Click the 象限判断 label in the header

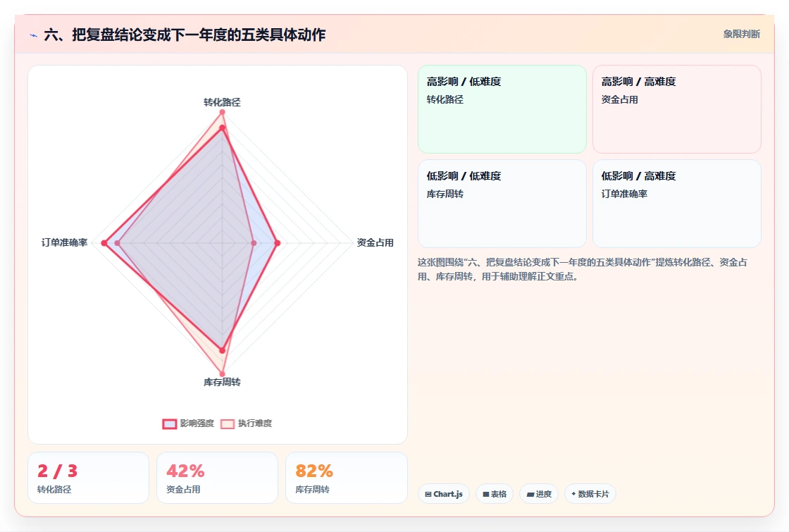click(741, 35)
